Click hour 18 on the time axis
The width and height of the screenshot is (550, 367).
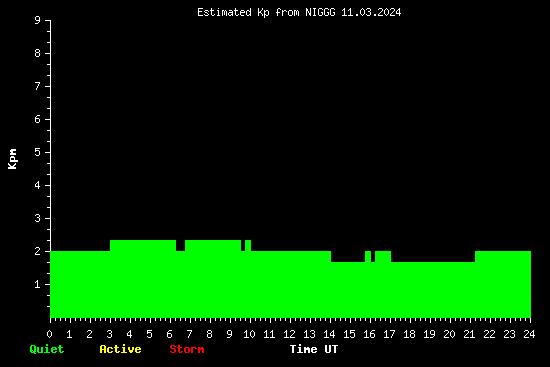coord(409,334)
